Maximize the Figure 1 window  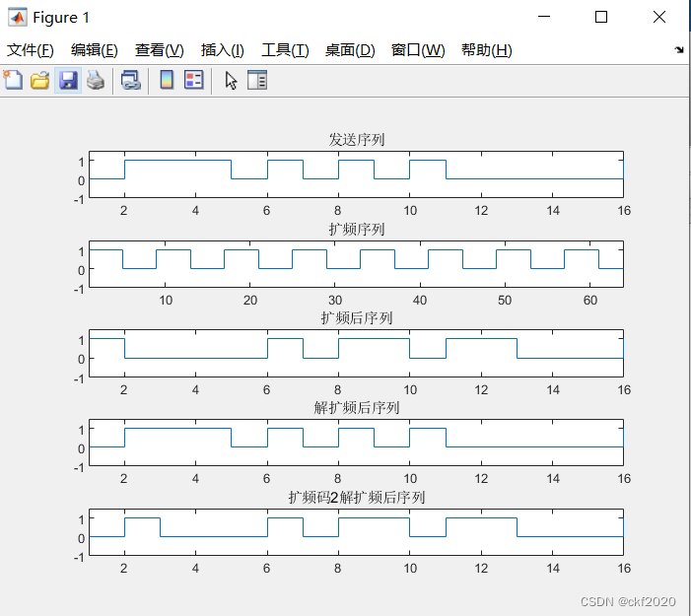click(x=601, y=17)
